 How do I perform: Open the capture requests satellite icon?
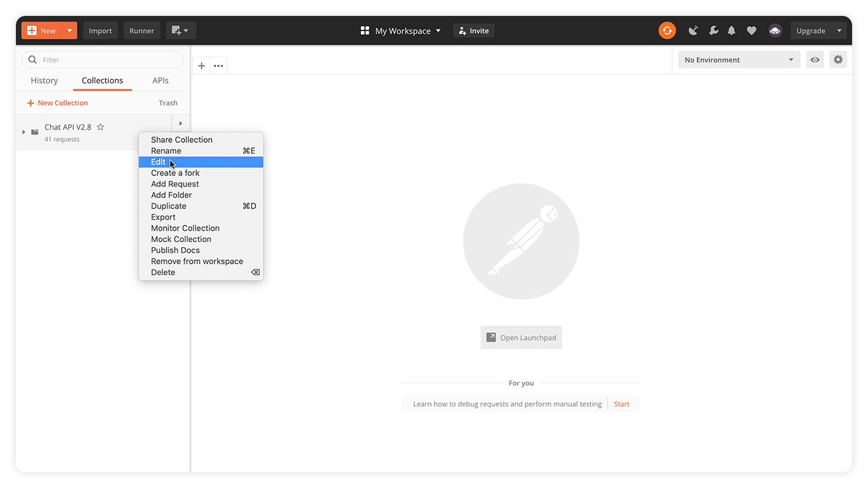(x=693, y=30)
